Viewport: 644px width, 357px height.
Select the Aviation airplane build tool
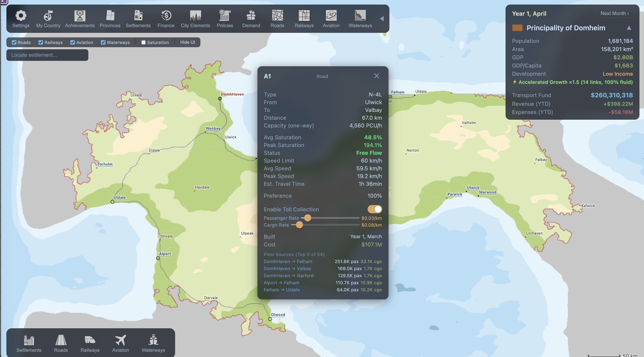coord(120,340)
